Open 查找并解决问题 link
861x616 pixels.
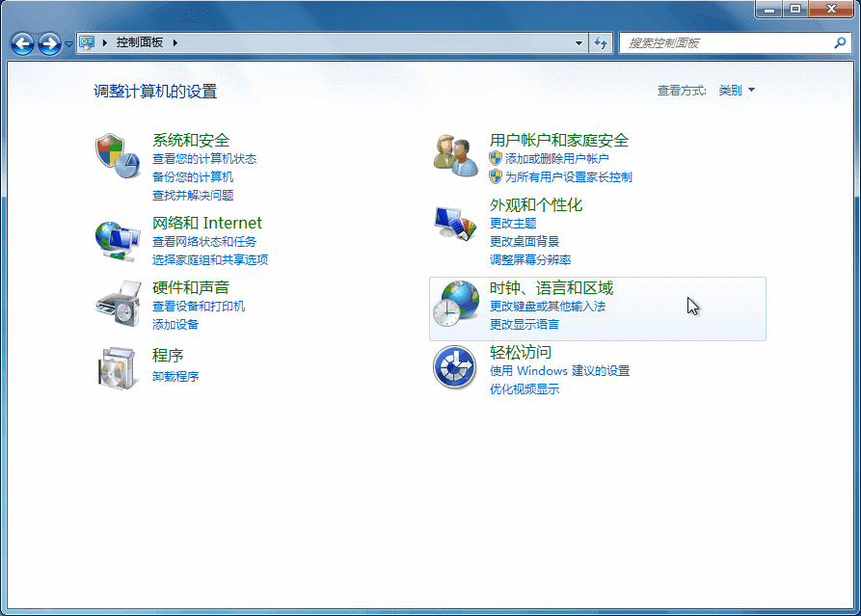tap(193, 195)
